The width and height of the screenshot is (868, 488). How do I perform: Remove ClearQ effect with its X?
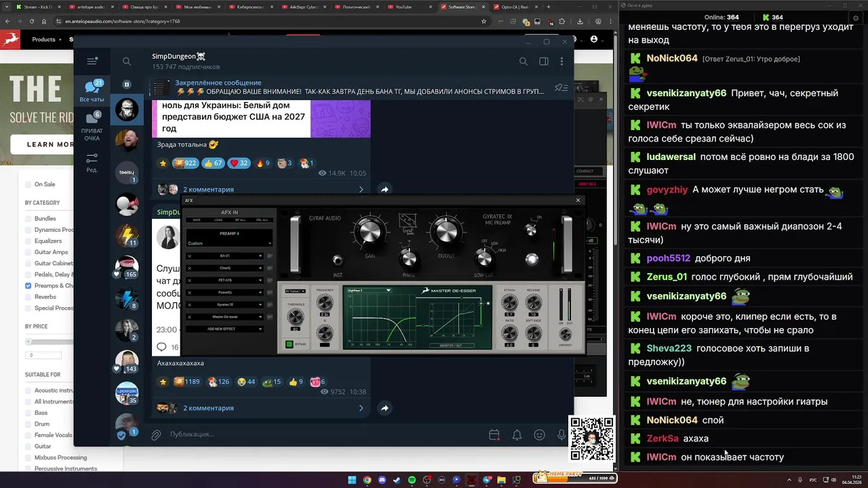(x=189, y=268)
